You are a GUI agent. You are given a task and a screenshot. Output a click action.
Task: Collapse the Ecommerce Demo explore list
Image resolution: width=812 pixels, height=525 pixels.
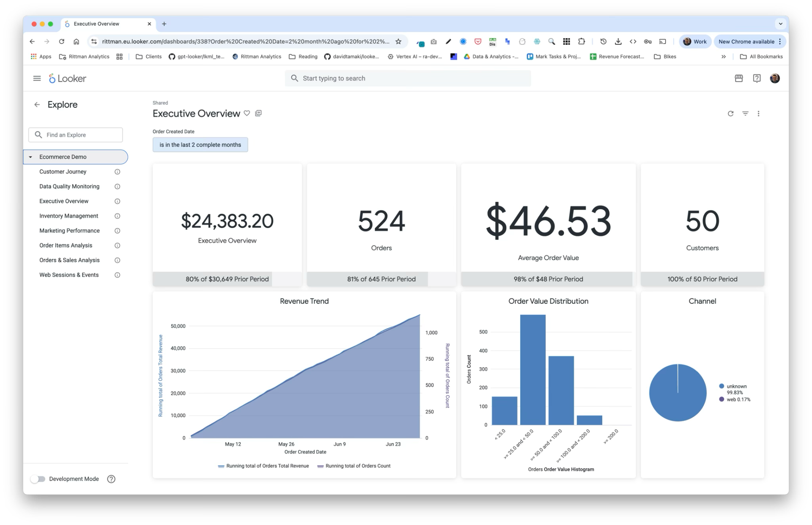pyautogui.click(x=30, y=157)
